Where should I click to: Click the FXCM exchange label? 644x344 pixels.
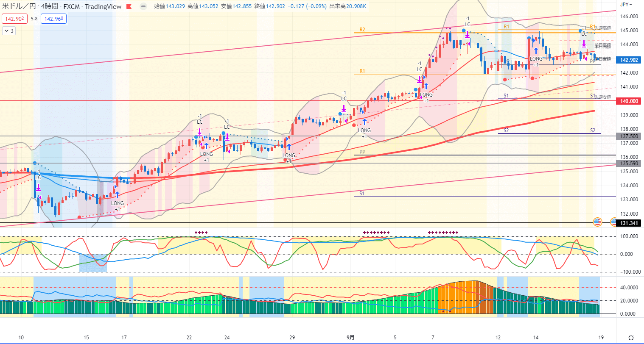[x=72, y=6]
